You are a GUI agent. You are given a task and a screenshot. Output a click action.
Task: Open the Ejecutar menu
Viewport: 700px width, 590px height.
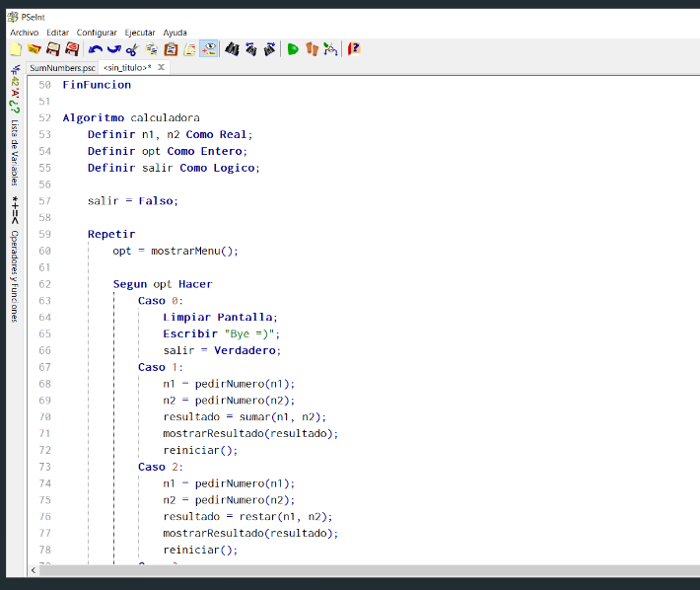click(140, 33)
